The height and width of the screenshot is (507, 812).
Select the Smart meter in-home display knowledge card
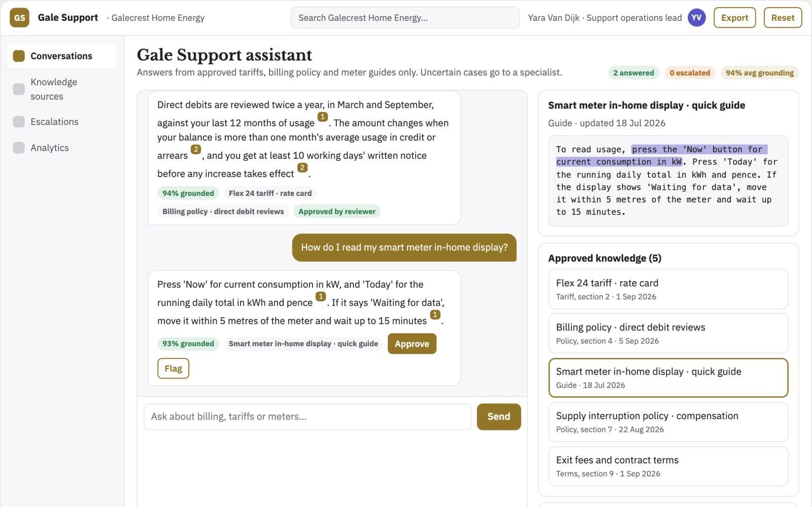[668, 378]
